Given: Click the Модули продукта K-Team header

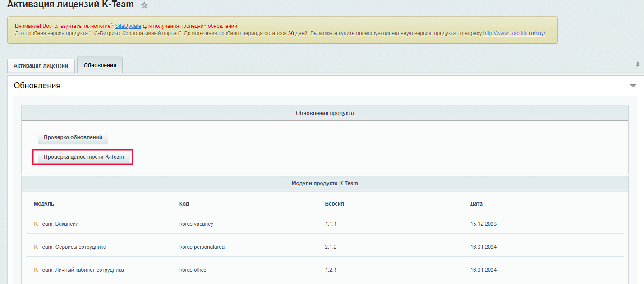Looking at the screenshot, I should pos(325,183).
